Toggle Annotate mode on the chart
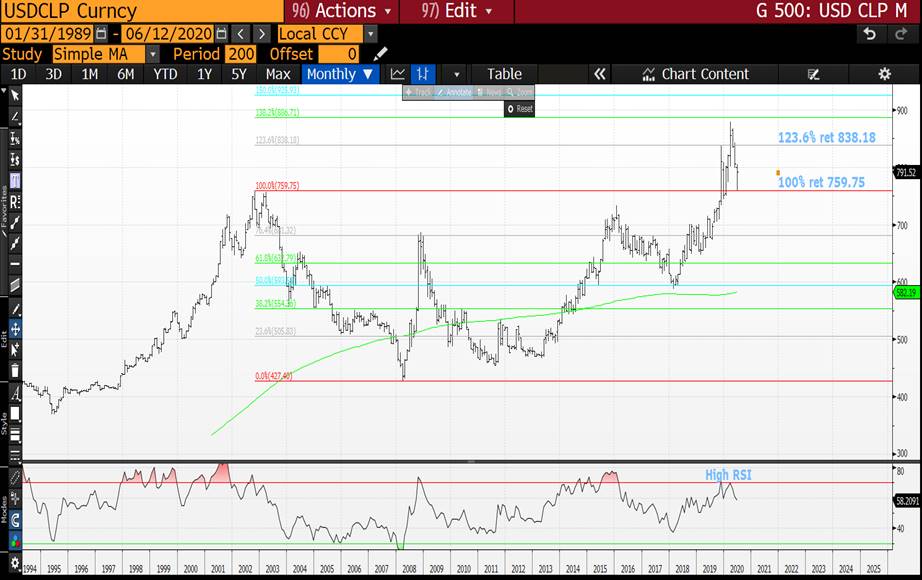This screenshot has height=580, width=922. (452, 92)
